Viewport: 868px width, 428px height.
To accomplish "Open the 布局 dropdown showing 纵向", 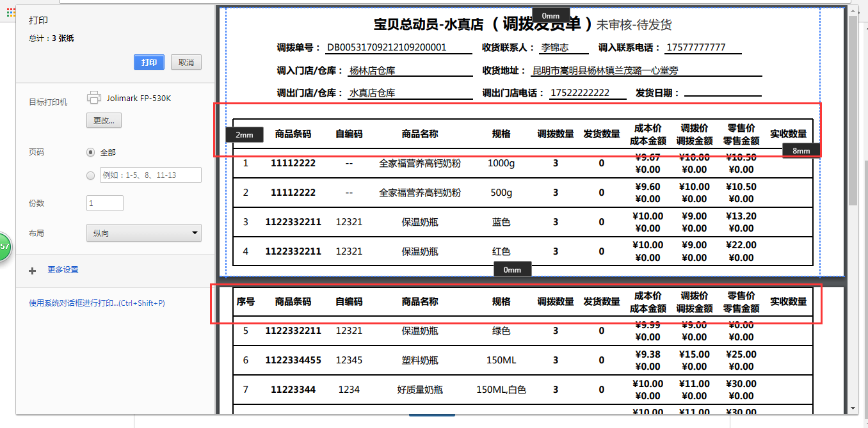I will pos(144,233).
